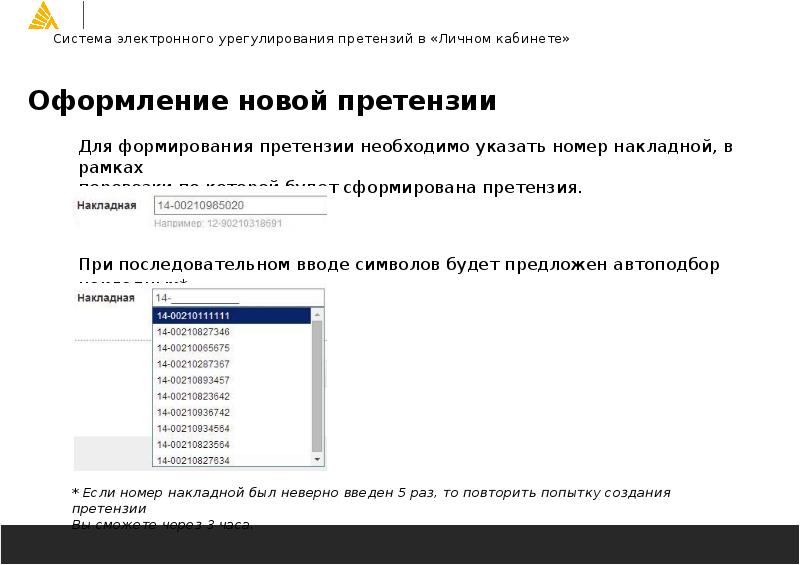Click the example hint "Например: 12-90210318691"
This screenshot has height=565, width=800.
(218, 224)
